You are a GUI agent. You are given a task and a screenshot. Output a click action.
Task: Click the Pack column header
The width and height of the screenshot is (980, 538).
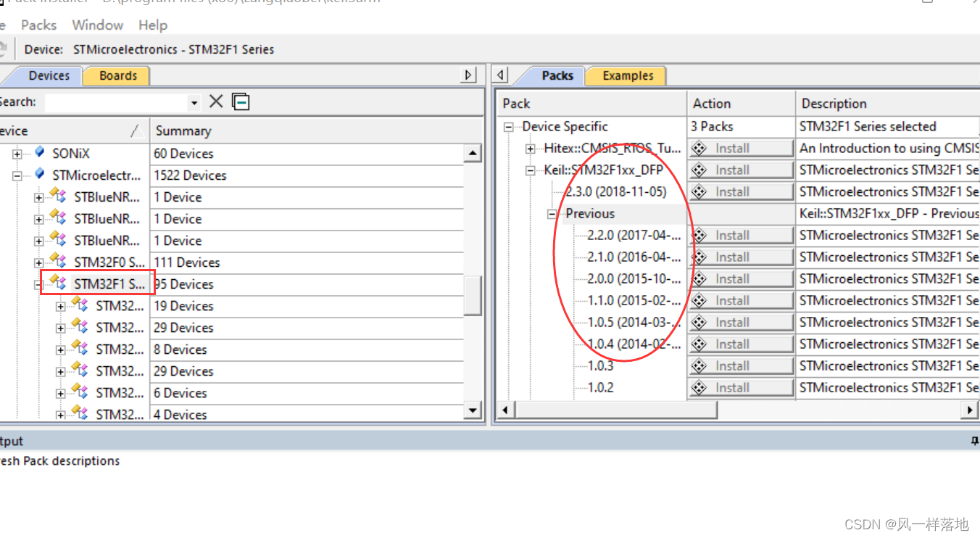point(591,104)
